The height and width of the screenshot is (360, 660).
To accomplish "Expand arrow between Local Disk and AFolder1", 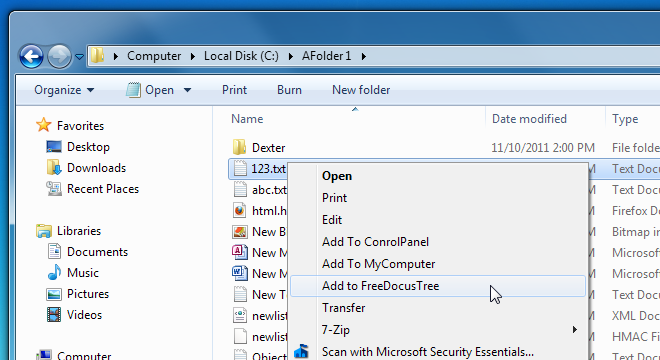I will tap(290, 56).
